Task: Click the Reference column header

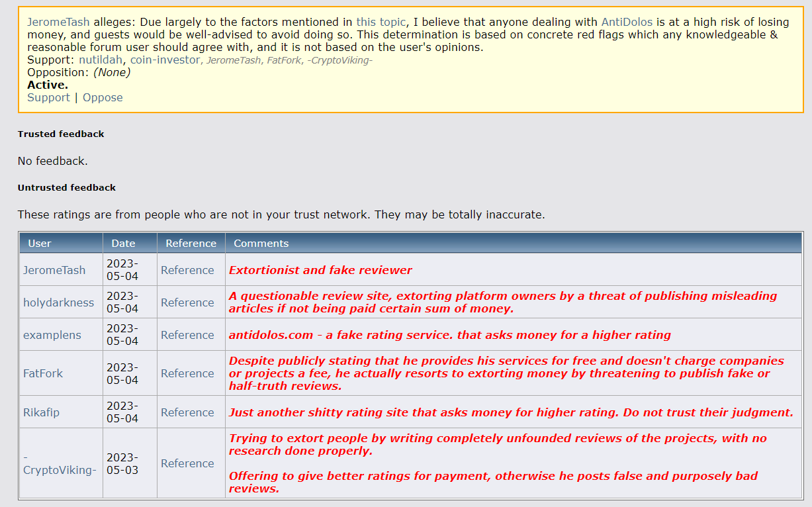Action: coord(191,243)
